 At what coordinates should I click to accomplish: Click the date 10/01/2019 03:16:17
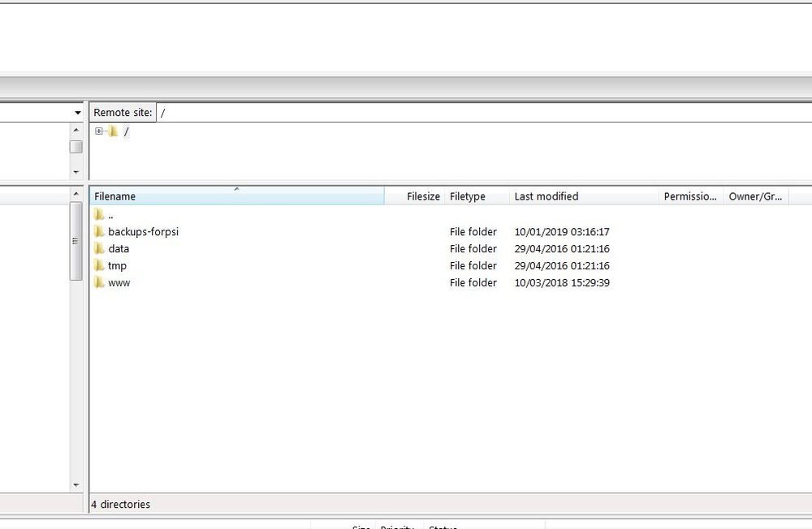coord(562,232)
